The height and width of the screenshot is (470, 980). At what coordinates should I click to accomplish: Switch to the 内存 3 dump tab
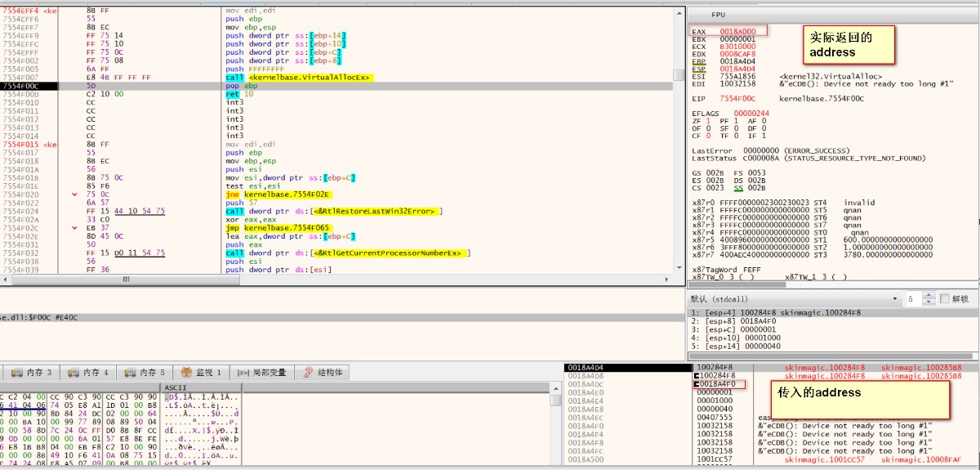point(32,372)
